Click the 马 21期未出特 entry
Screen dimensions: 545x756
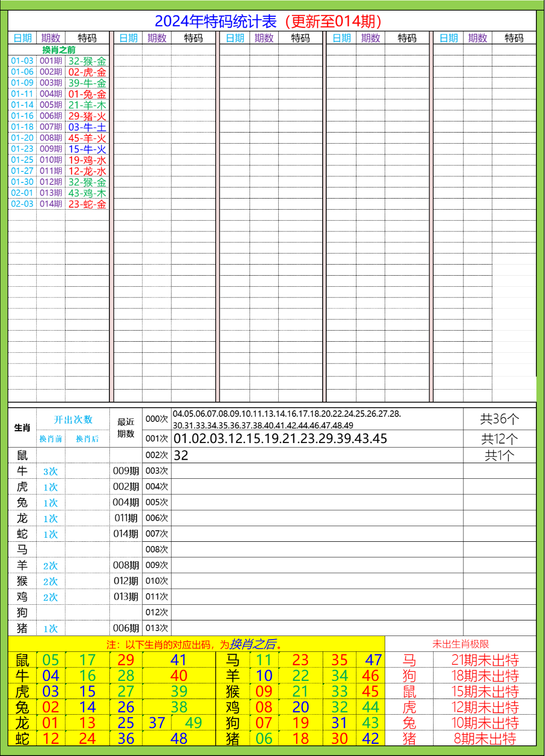coord(479,657)
